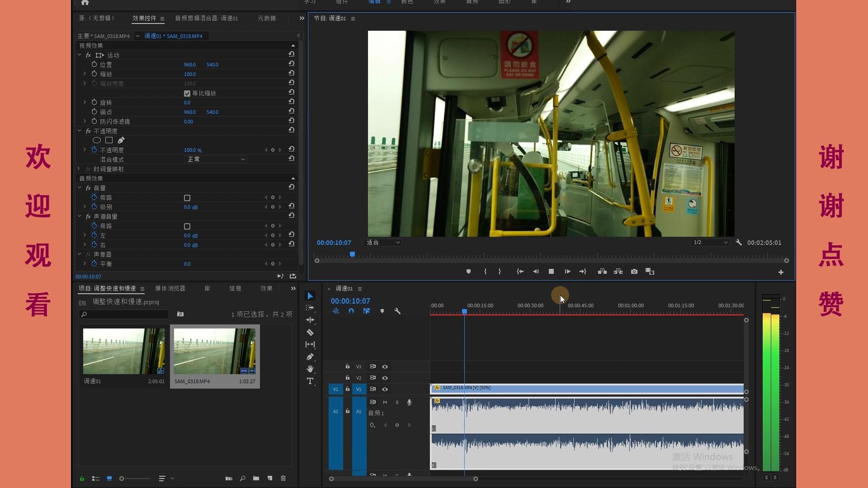Select the SAM_0318.MP4 thumbnail in project panel
868x488 pixels.
[x=215, y=351]
